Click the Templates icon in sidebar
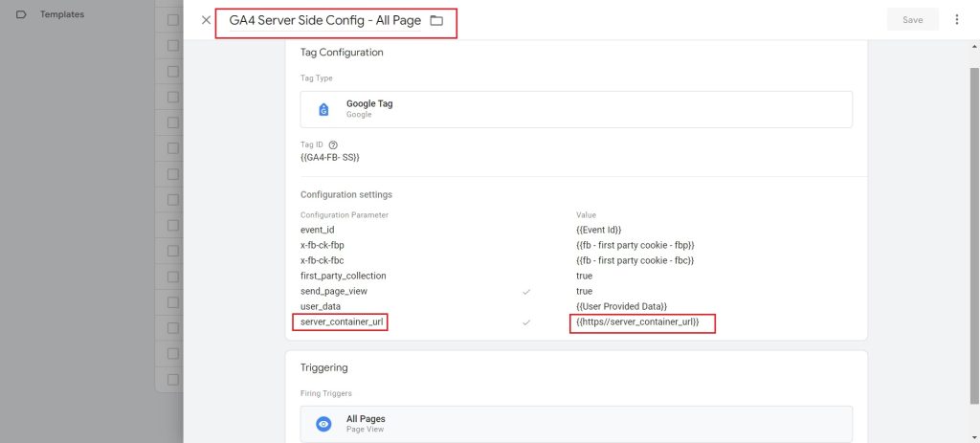 [21, 14]
